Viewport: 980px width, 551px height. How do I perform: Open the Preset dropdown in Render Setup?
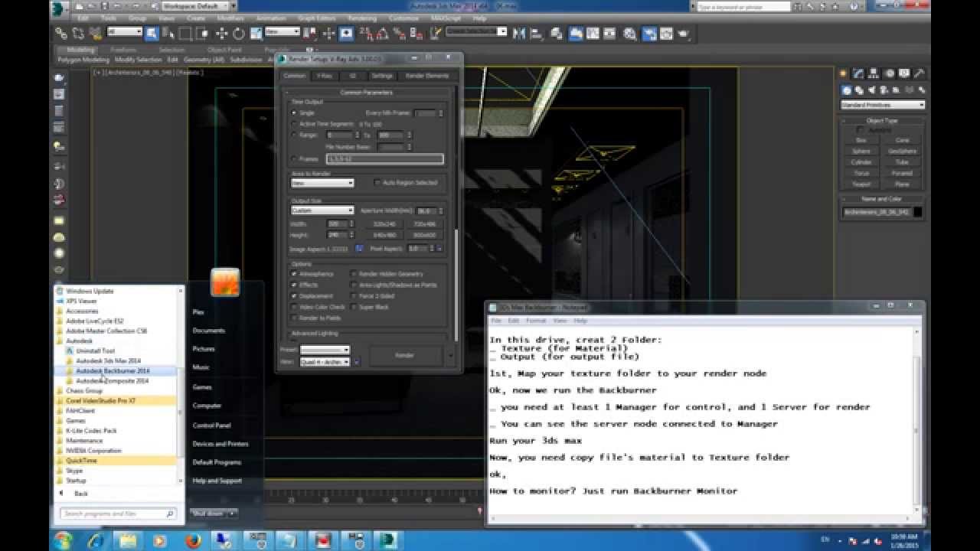point(325,350)
